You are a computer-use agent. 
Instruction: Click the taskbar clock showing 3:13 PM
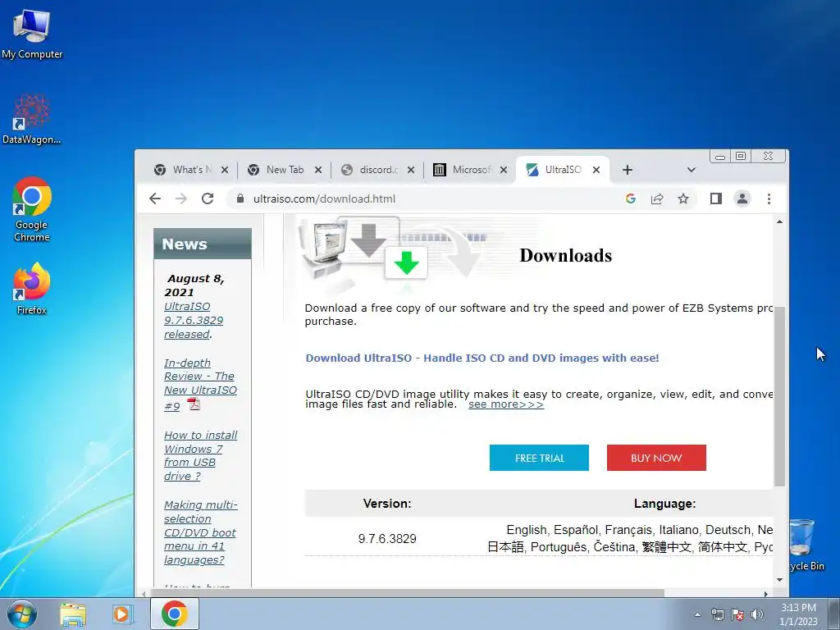(798, 614)
